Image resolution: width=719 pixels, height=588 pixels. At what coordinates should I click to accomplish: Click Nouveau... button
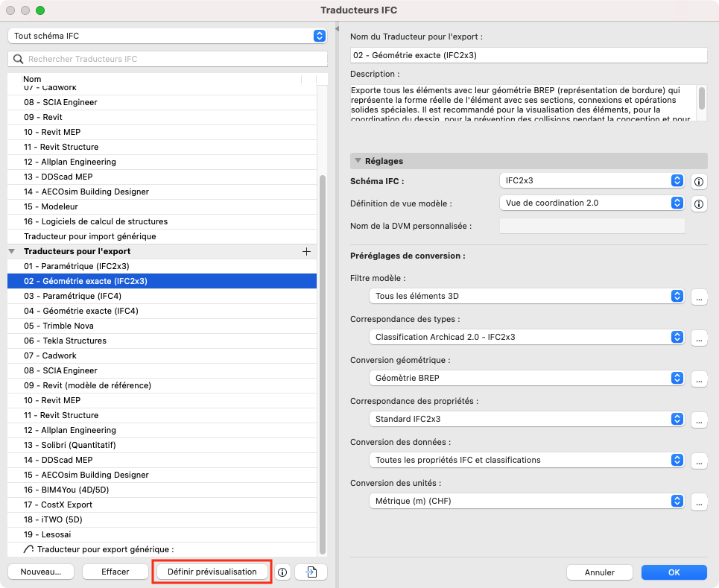coord(41,572)
